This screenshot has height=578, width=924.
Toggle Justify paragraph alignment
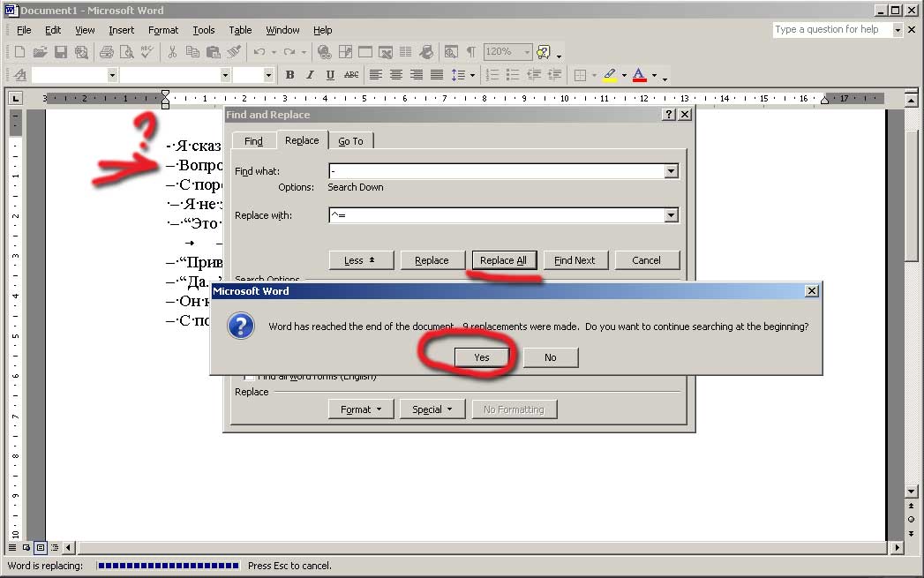click(437, 75)
